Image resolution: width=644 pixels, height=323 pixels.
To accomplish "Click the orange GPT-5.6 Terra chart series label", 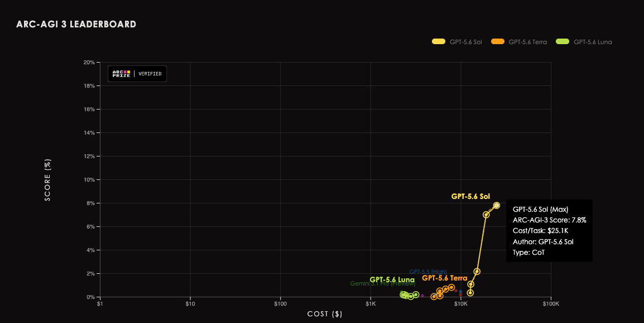I will (x=444, y=278).
